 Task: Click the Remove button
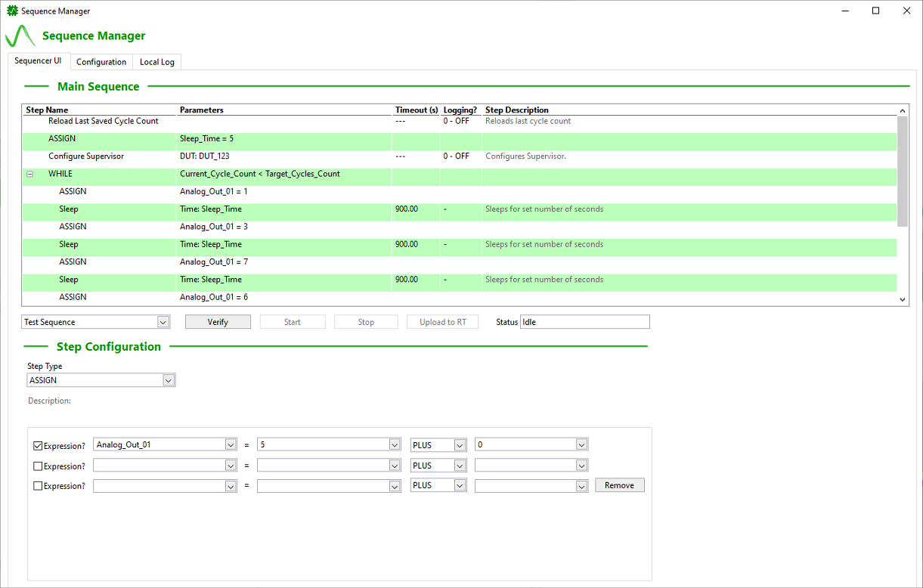click(x=619, y=485)
